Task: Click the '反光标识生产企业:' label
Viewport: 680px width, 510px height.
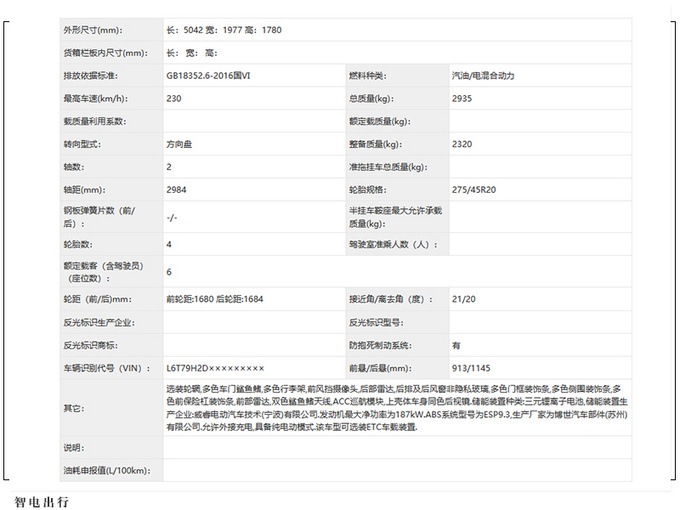Action: pos(99,322)
